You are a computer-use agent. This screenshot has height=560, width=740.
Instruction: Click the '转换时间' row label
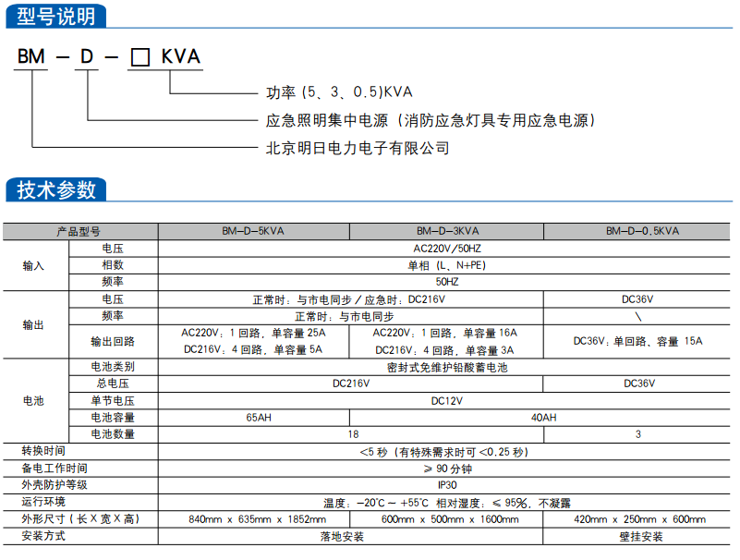[42, 451]
